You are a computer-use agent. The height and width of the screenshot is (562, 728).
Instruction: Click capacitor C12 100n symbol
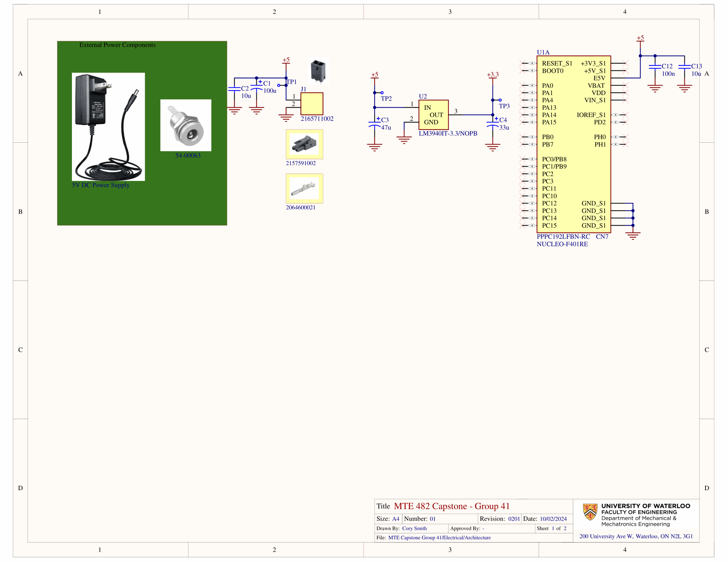(655, 67)
